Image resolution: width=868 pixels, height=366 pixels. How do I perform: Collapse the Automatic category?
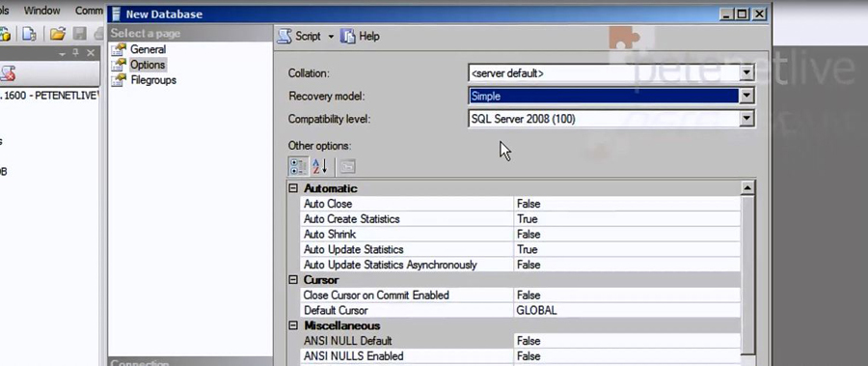[293, 188]
